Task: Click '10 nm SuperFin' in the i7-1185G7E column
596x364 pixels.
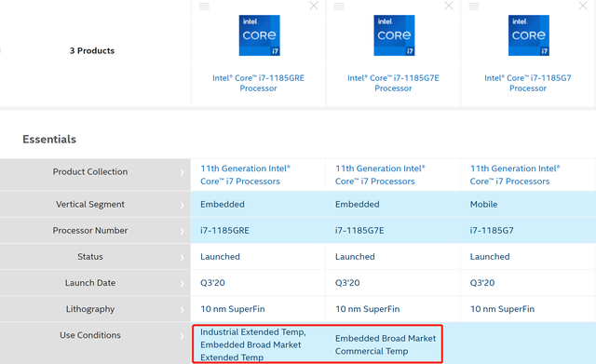Action: pos(368,309)
